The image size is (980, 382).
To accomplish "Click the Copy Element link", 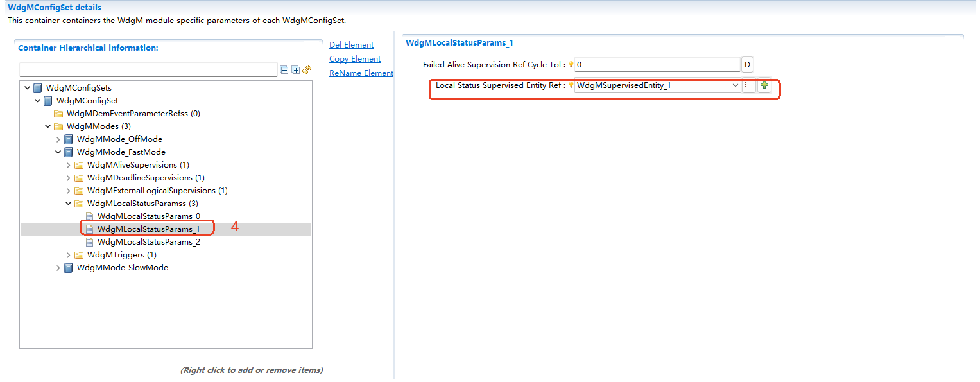I will tap(355, 59).
